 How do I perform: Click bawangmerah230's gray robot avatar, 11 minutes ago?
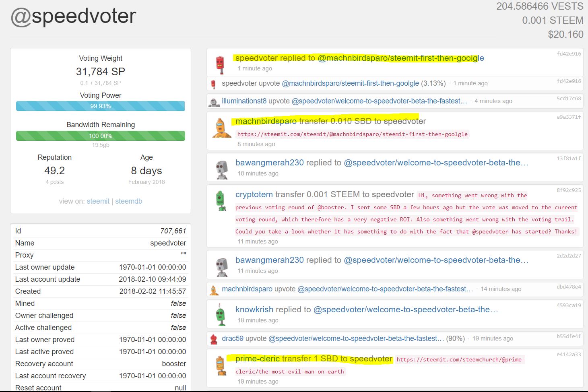222,267
